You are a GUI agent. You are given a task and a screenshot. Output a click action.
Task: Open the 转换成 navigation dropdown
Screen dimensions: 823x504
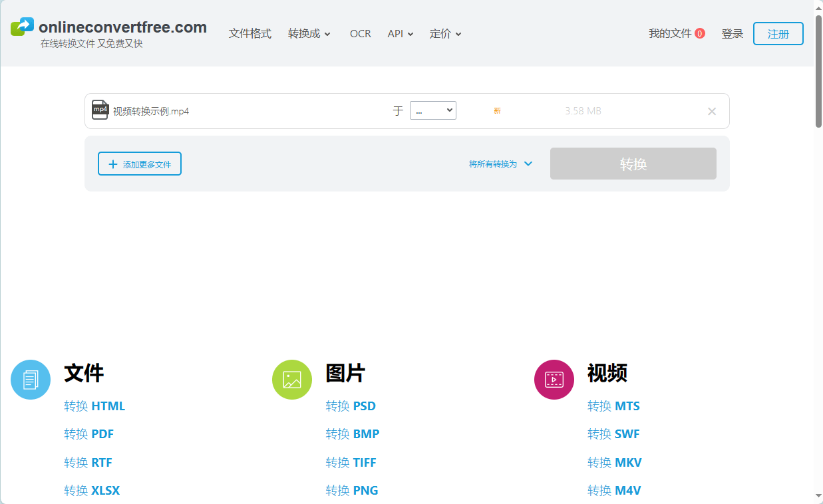(309, 33)
